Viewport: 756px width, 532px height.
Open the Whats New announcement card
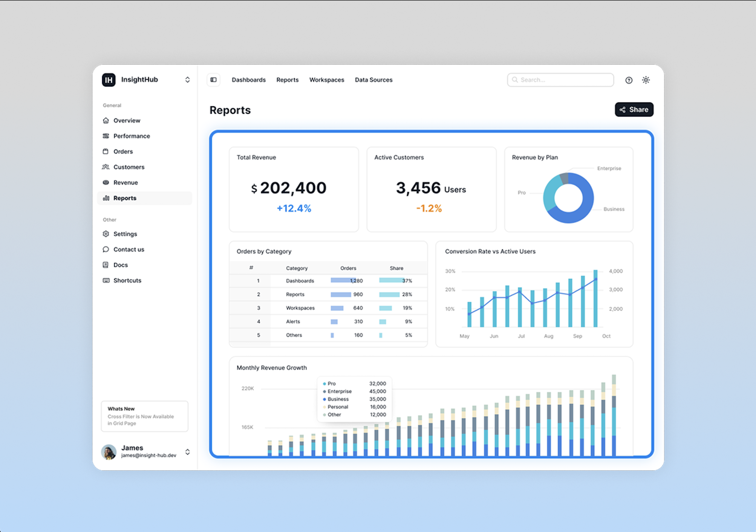(x=144, y=416)
